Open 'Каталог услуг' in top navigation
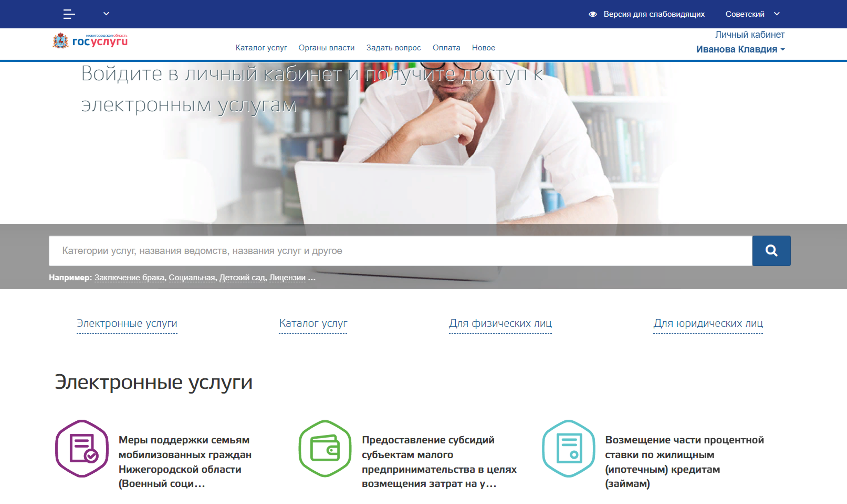The height and width of the screenshot is (504, 847). click(x=261, y=48)
